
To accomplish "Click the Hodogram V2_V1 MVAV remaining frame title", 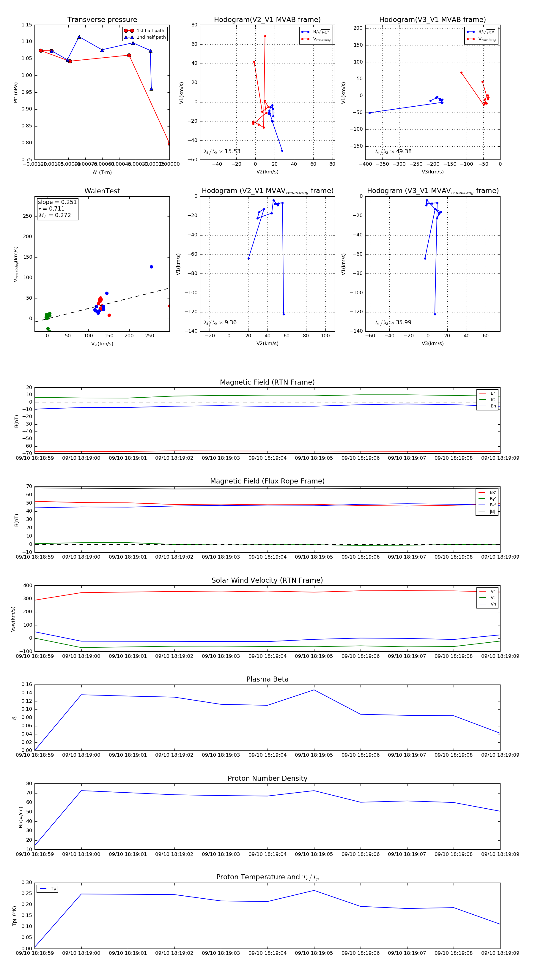I will pyautogui.click(x=267, y=191).
